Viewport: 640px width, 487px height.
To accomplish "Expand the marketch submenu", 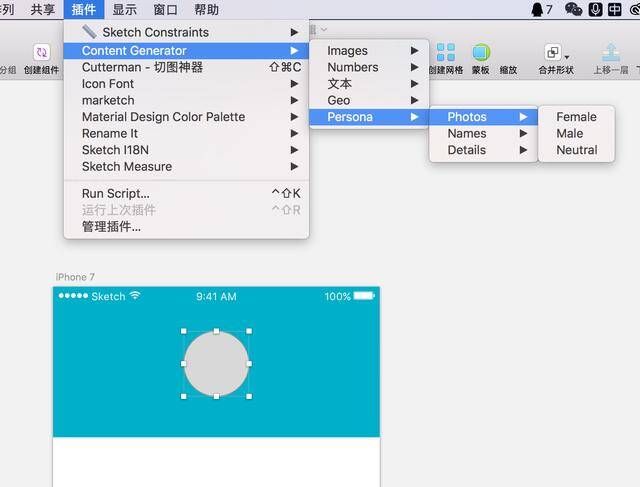I will coord(186,100).
